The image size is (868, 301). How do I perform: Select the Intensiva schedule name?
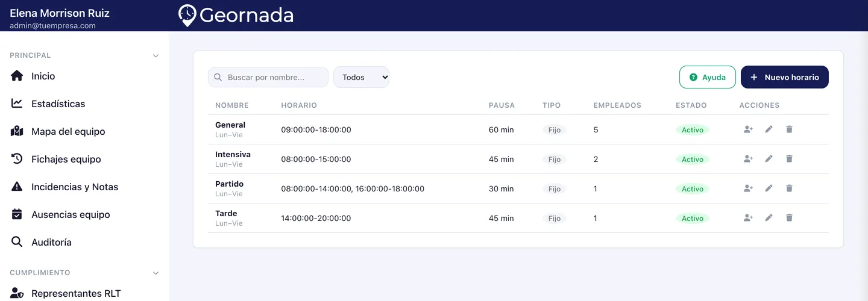pyautogui.click(x=233, y=154)
